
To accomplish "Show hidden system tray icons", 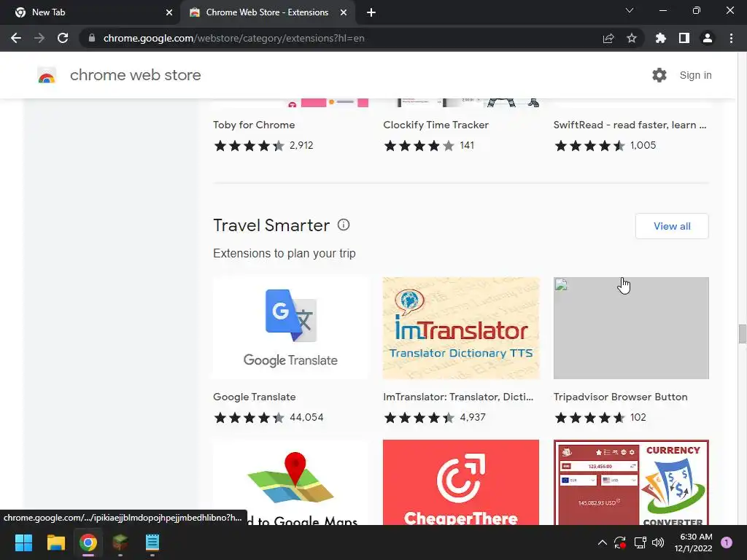I will point(602,542).
